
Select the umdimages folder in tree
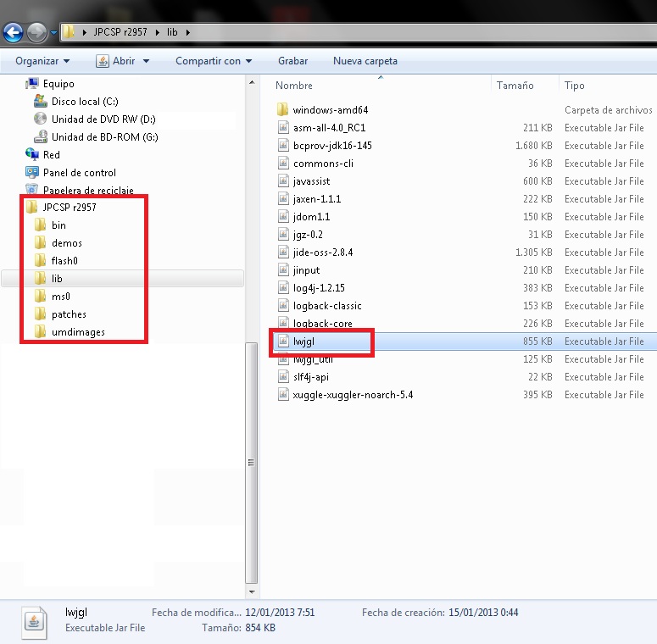pyautogui.click(x=78, y=332)
